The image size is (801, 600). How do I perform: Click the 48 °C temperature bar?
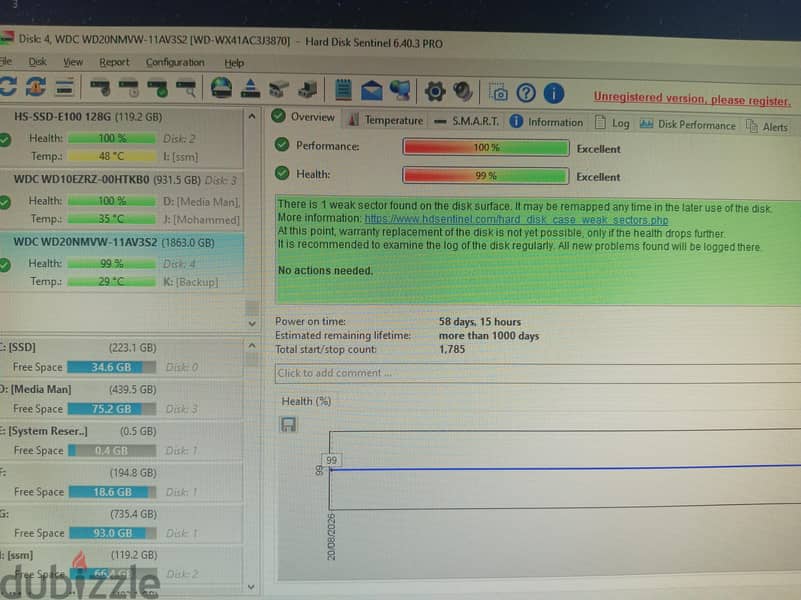click(111, 156)
